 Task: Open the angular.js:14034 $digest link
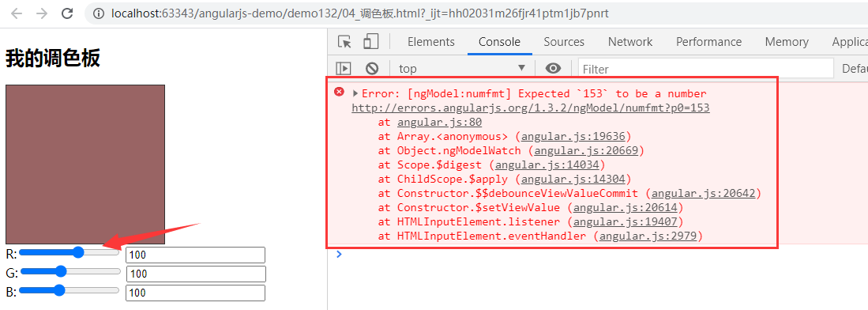547,164
